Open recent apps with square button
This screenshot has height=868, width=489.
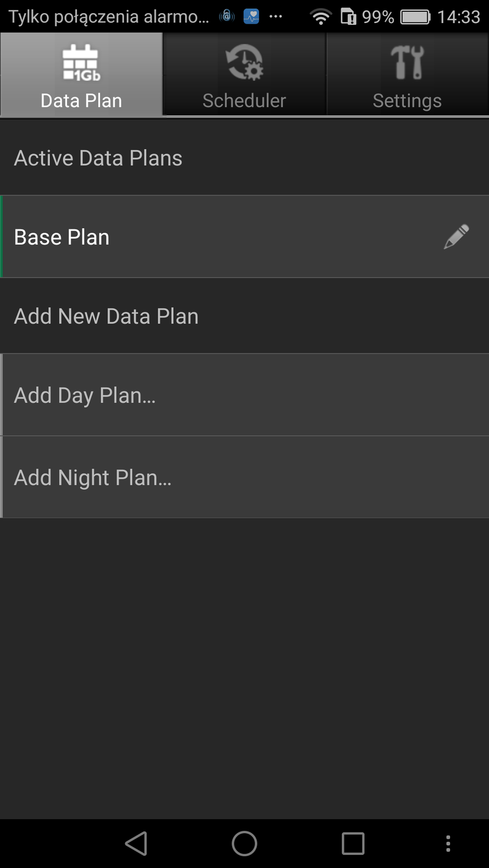pyautogui.click(x=352, y=843)
